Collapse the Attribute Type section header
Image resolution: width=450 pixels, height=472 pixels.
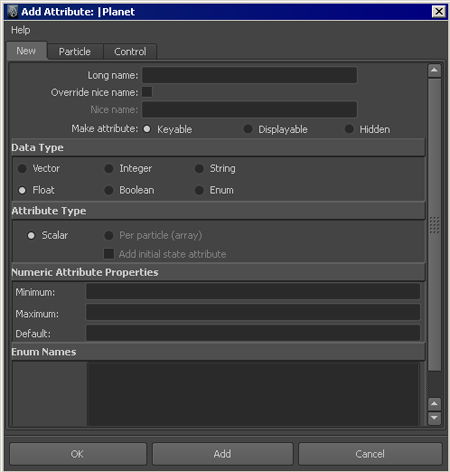coord(218,211)
